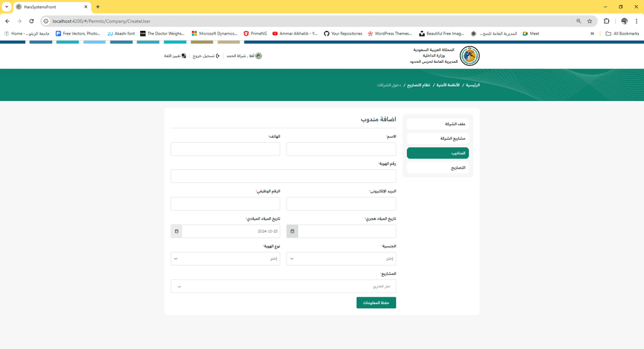644x349 pixels.
Task: Open Chrome's three-dot menu
Action: click(636, 21)
